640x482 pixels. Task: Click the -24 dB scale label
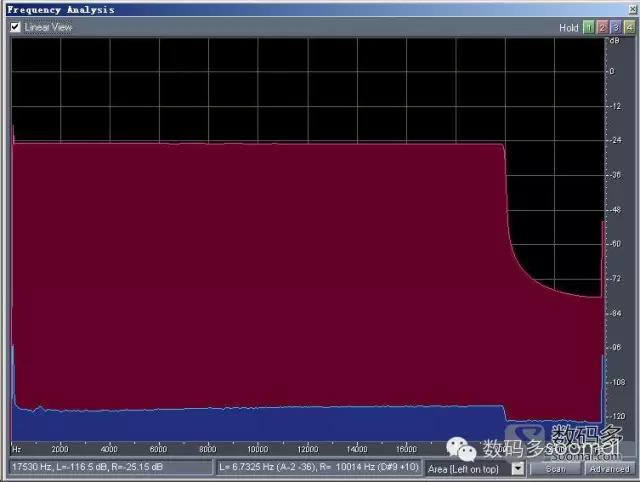point(616,140)
